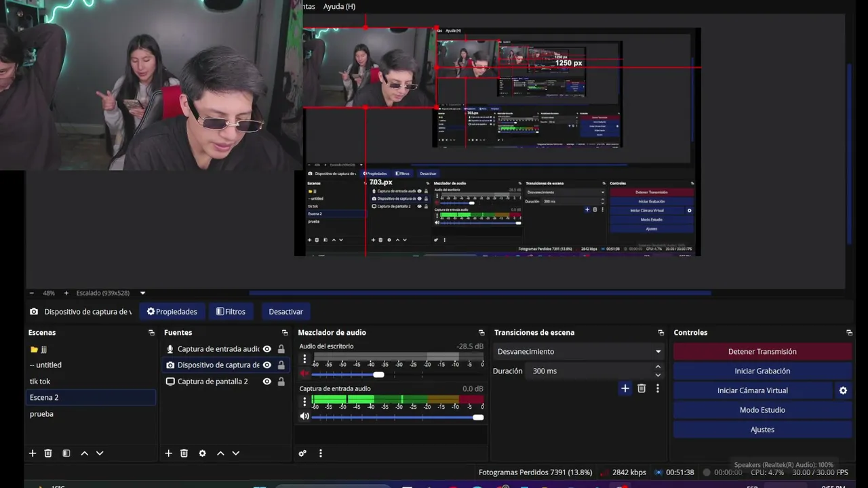Open virtual camera settings gear
The image size is (868, 488).
(843, 390)
